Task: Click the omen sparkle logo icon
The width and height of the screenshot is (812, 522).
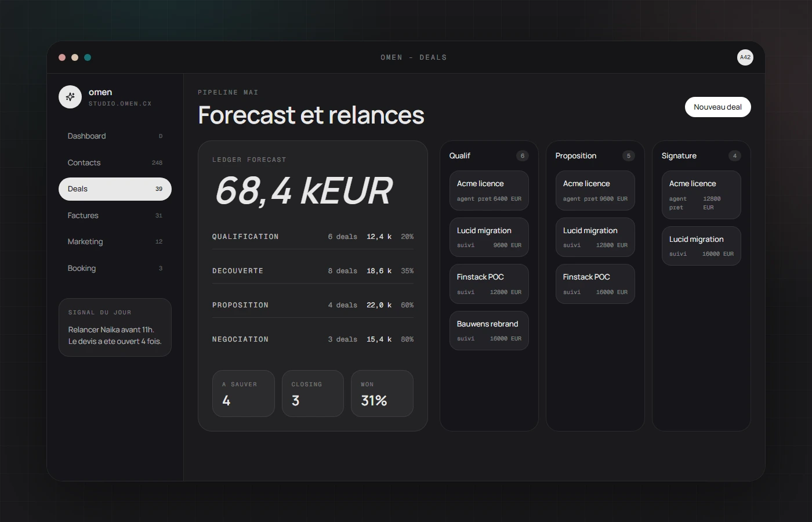Action: [70, 97]
